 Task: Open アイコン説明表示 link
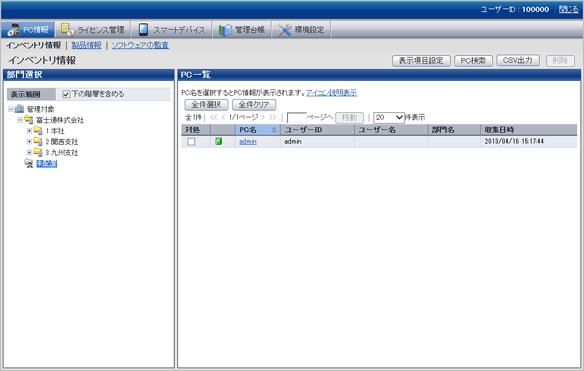pos(331,93)
